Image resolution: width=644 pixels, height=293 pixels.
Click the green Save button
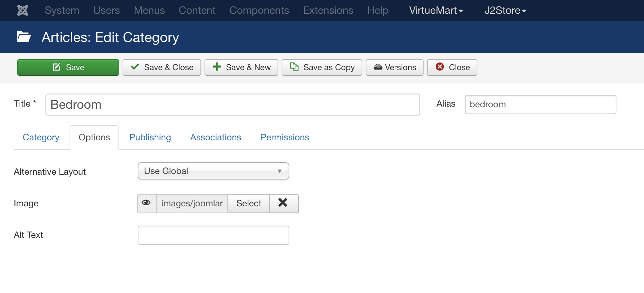pos(68,67)
